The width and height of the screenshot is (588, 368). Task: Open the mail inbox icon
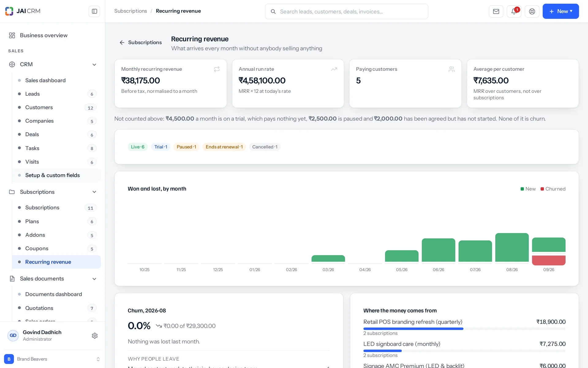point(496,11)
